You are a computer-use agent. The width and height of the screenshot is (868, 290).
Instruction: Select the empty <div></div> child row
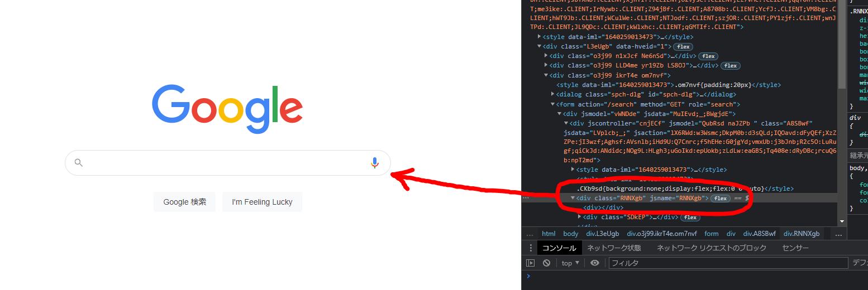(603, 207)
